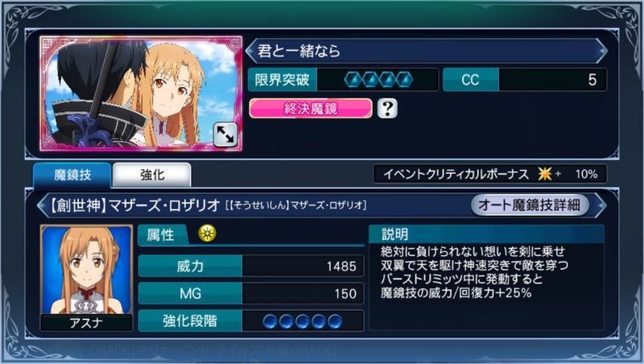Click the first blue 強化段階 orb
Viewport: 644px width, 364px height.
[x=270, y=321]
